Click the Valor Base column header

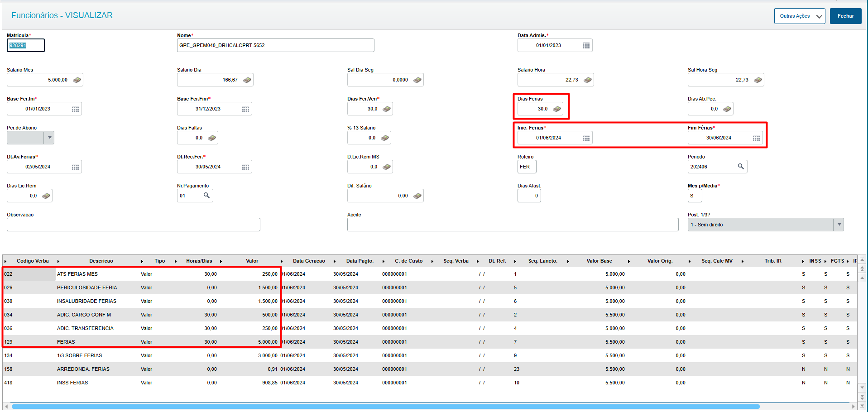(599, 261)
